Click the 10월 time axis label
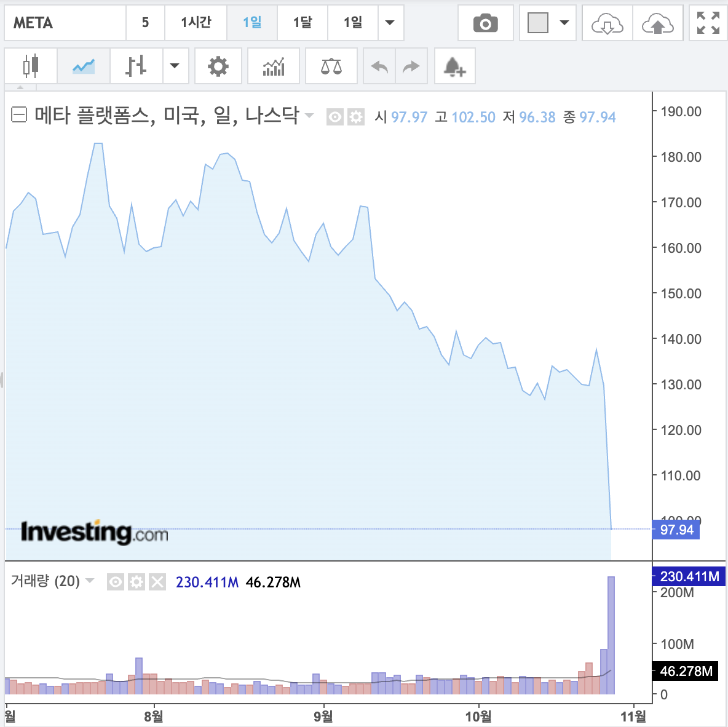The image size is (728, 727). (x=479, y=717)
